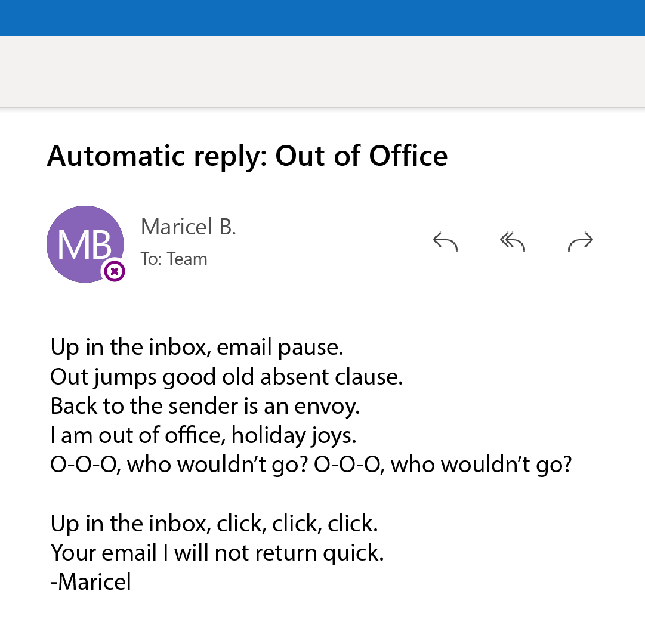Click 'I am out of office, holiday joys.'

coord(203,435)
